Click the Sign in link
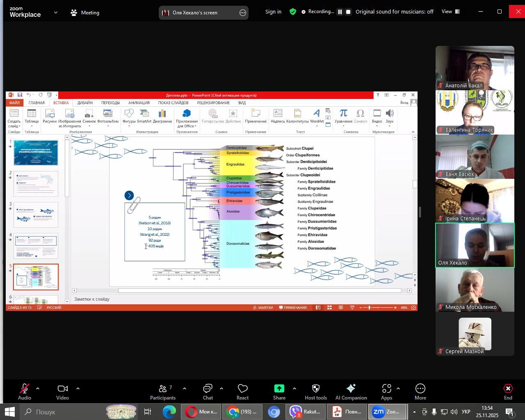Screen dimensions: 525x420 273,11
